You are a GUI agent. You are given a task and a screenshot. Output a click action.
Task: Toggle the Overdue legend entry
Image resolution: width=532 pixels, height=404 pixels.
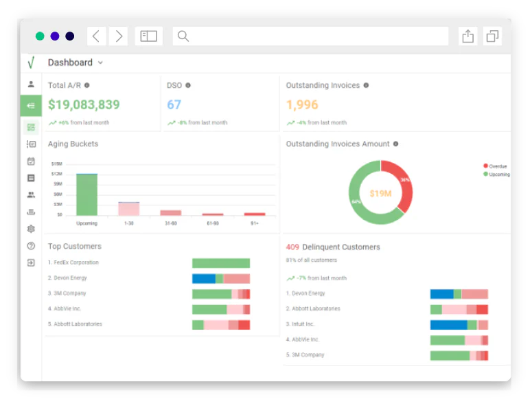(495, 166)
